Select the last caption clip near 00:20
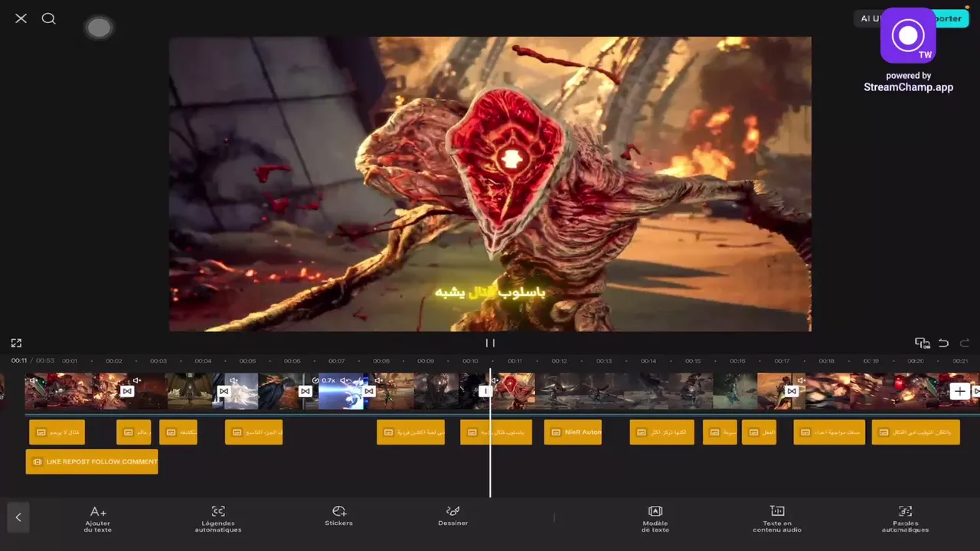The image size is (980, 551). (x=916, y=432)
